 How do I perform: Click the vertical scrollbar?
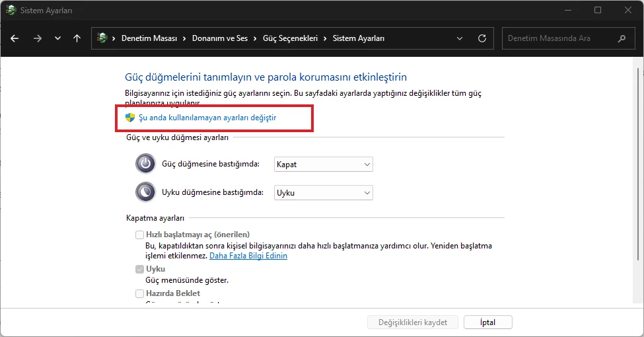(638, 165)
